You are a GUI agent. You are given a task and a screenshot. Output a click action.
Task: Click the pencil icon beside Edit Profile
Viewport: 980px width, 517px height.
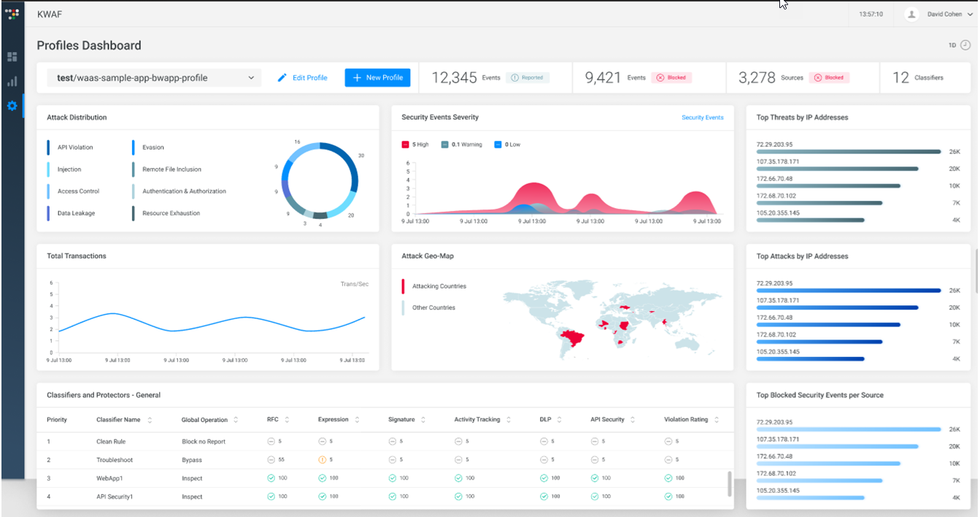click(x=282, y=77)
